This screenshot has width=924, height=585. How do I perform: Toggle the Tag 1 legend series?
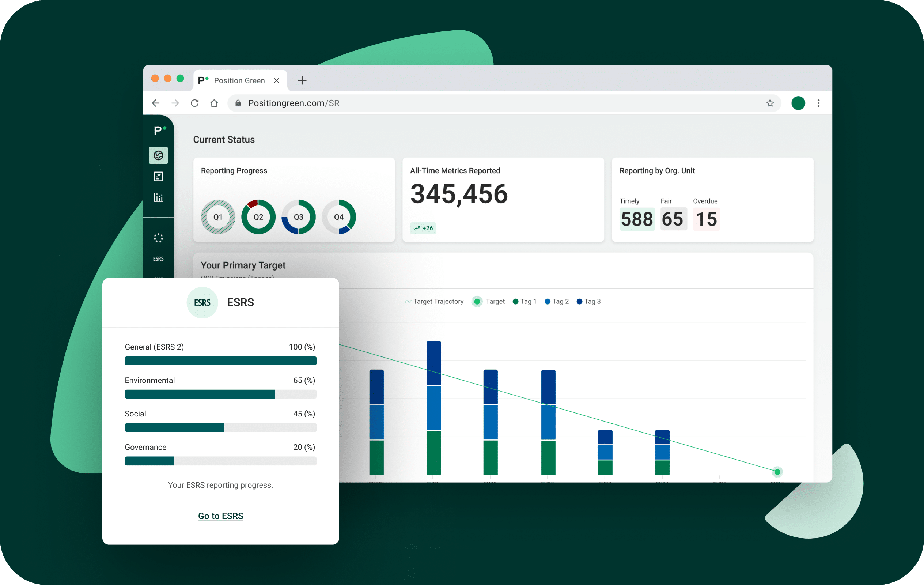[x=525, y=302]
